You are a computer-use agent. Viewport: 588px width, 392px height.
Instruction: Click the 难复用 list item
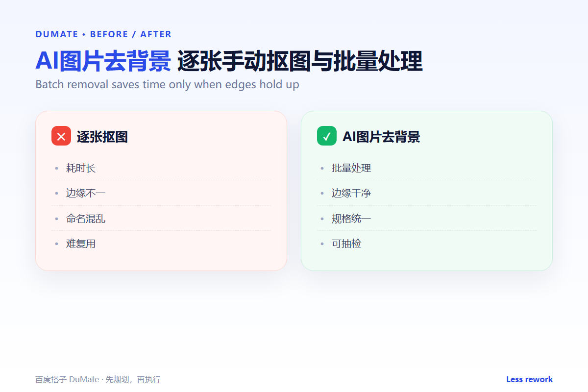point(161,244)
